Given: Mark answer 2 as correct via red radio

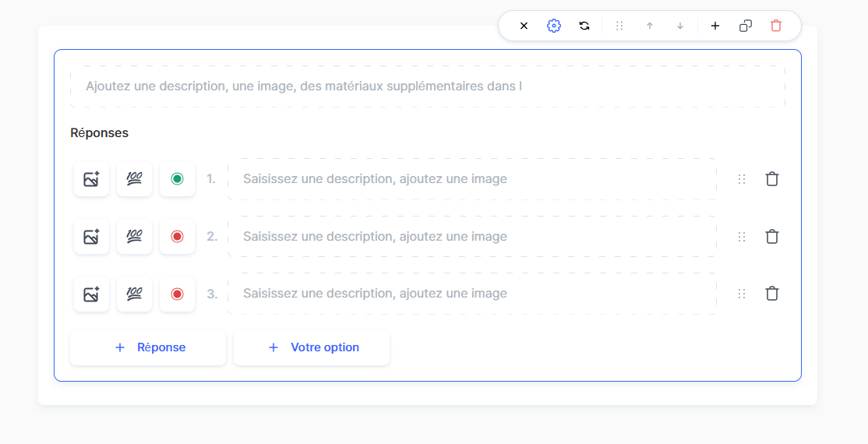Looking at the screenshot, I should (177, 237).
